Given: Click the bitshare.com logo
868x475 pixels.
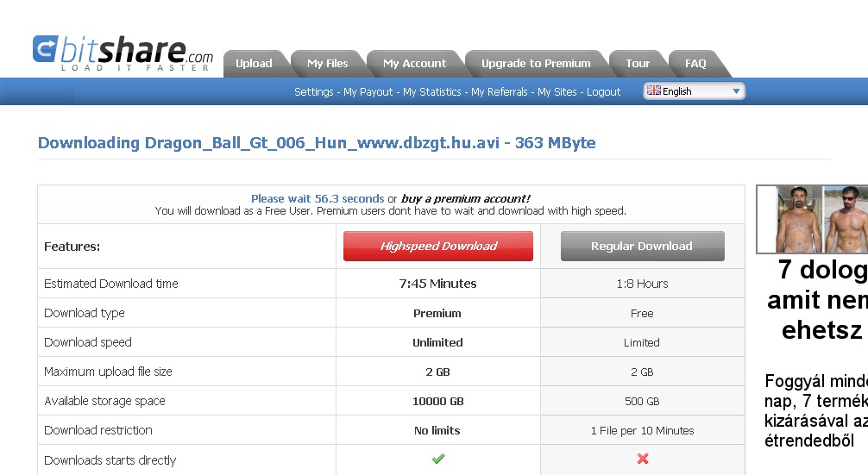Looking at the screenshot, I should click(123, 53).
